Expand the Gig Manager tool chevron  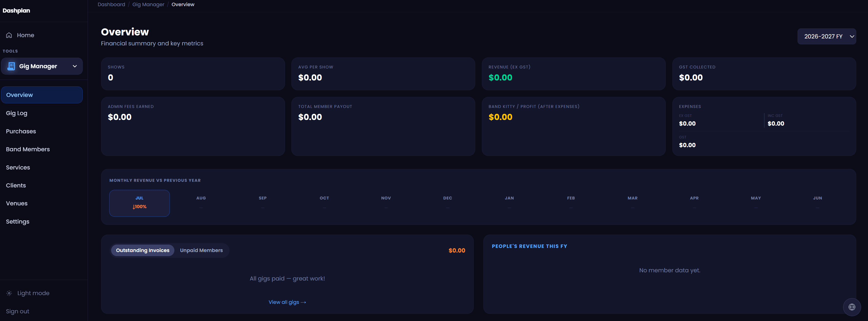(75, 66)
